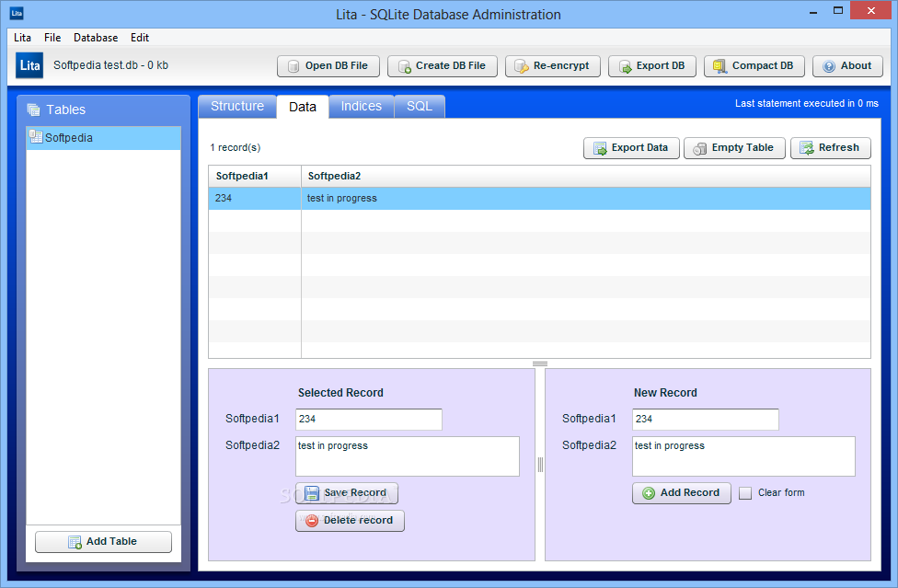Screen dimensions: 898x588
Task: Click Softpedia1 field in Selected Record
Action: (369, 419)
